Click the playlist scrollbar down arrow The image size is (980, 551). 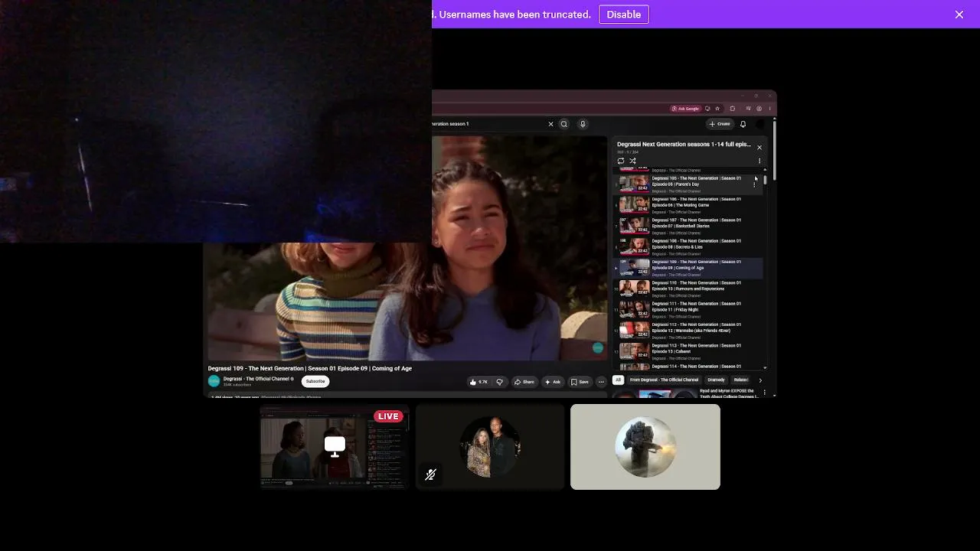coord(765,368)
